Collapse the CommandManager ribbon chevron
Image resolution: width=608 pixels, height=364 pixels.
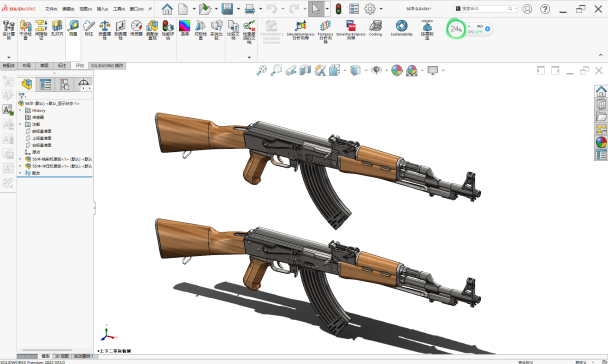(601, 55)
